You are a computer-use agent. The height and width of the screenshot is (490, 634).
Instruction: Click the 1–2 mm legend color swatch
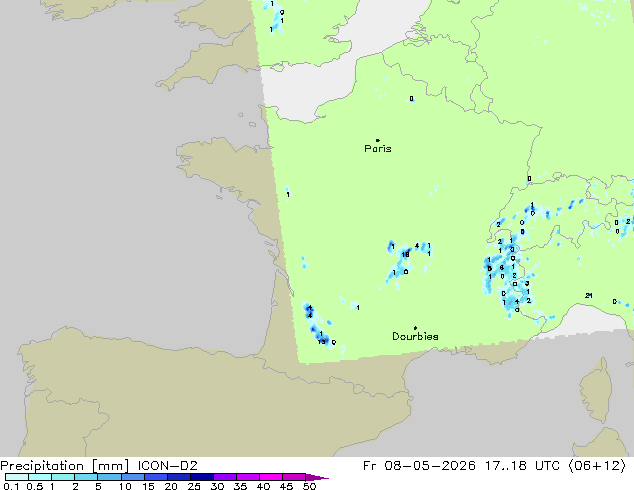[63, 477]
